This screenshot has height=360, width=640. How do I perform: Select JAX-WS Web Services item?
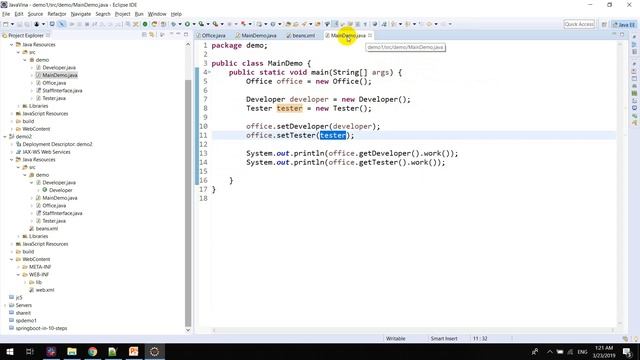click(x=46, y=152)
